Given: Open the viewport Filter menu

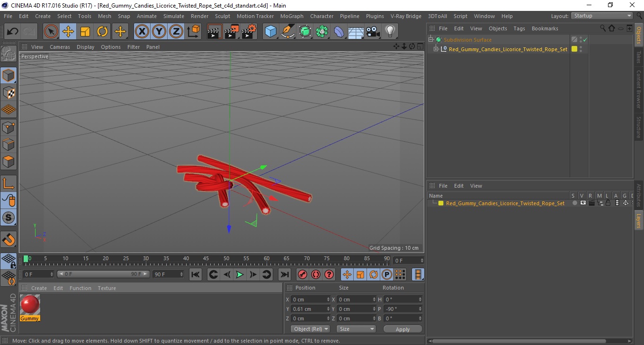Looking at the screenshot, I should (x=134, y=47).
